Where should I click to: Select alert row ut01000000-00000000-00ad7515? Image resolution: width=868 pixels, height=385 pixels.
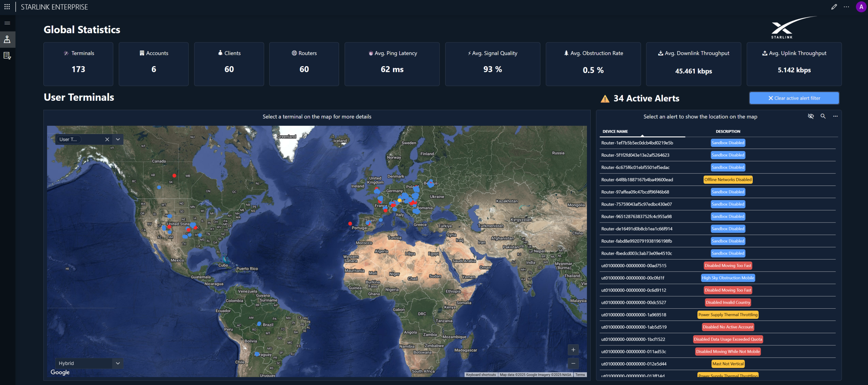coord(718,266)
